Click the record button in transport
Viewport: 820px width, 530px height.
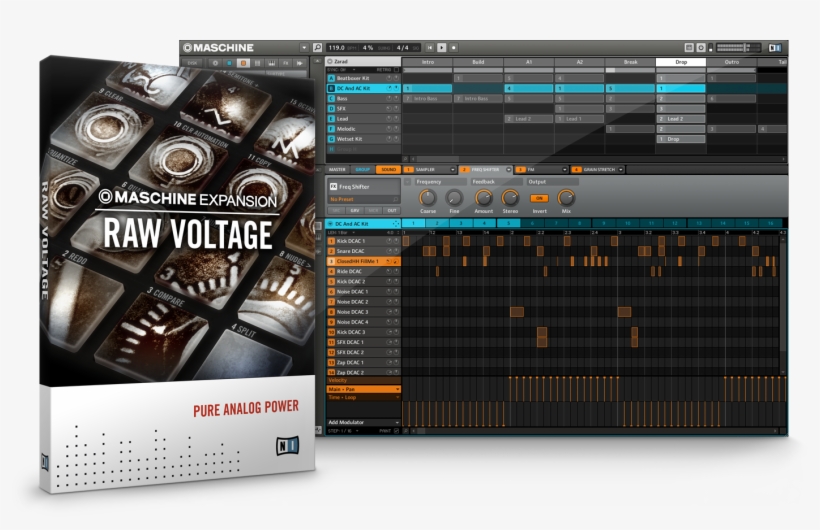coord(453,48)
